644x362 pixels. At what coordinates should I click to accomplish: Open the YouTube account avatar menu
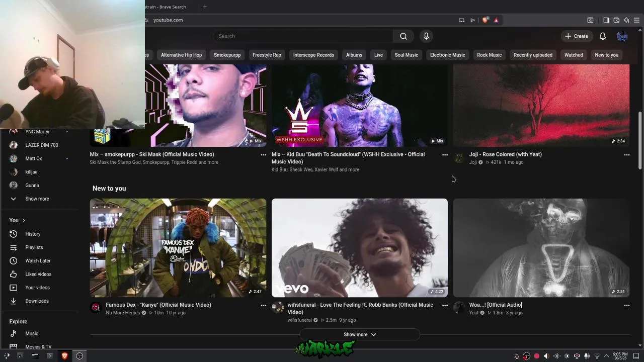coord(622,36)
